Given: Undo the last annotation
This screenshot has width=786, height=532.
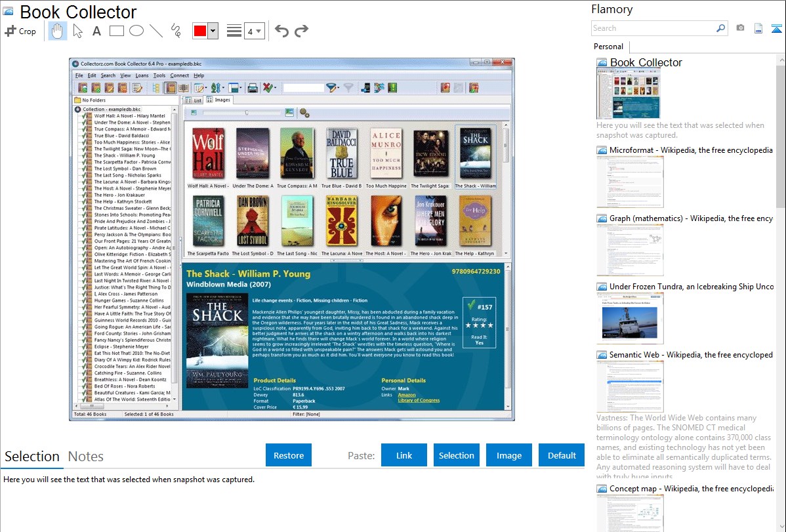Looking at the screenshot, I should pyautogui.click(x=281, y=31).
